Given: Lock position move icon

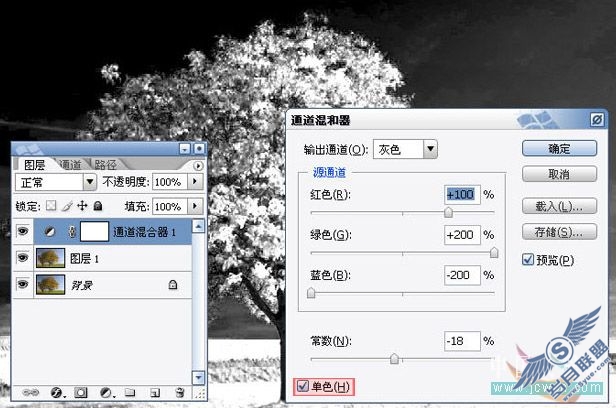Looking at the screenshot, I should [82, 206].
